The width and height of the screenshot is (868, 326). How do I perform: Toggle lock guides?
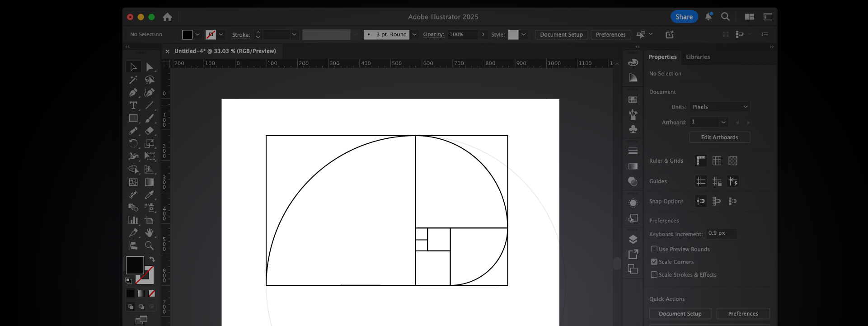pos(717,181)
